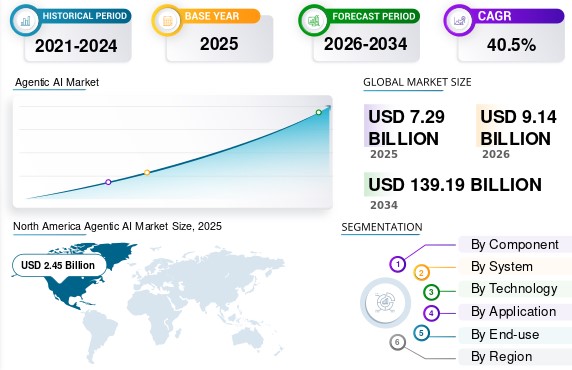Click the BASE YEAR header label

(212, 16)
